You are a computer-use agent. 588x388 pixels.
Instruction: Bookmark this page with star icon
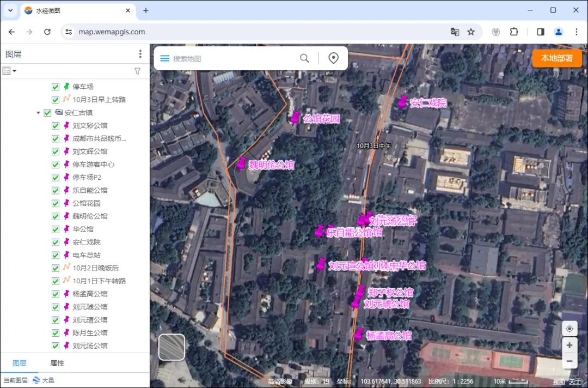[471, 32]
